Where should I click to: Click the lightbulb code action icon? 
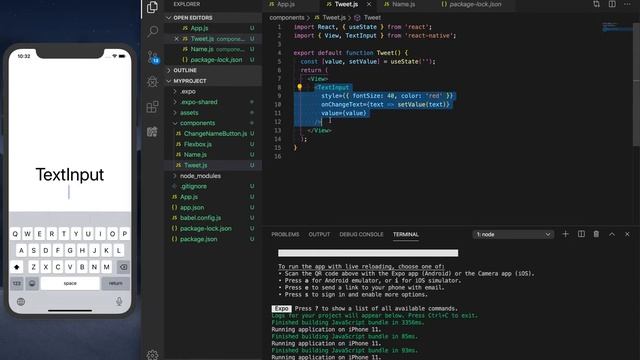pyautogui.click(x=300, y=87)
